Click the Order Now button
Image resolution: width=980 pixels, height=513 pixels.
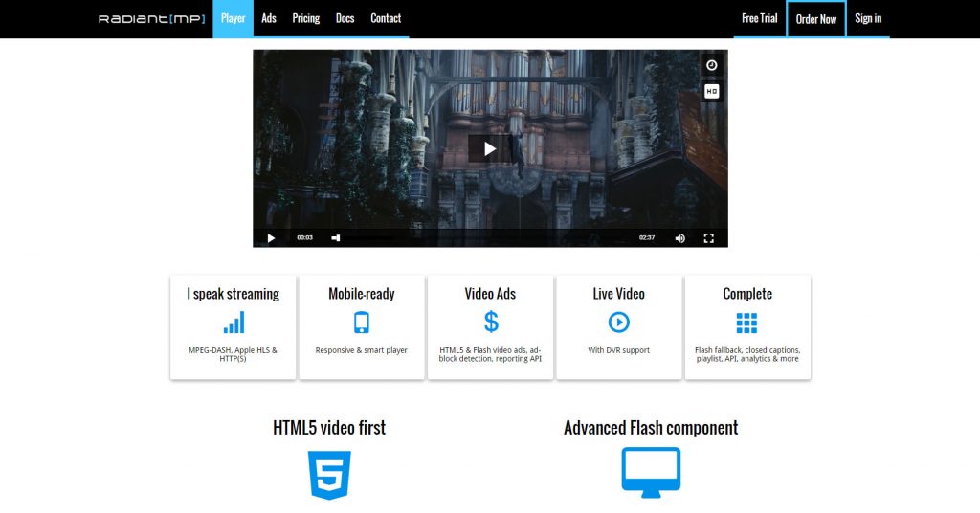pyautogui.click(x=815, y=19)
